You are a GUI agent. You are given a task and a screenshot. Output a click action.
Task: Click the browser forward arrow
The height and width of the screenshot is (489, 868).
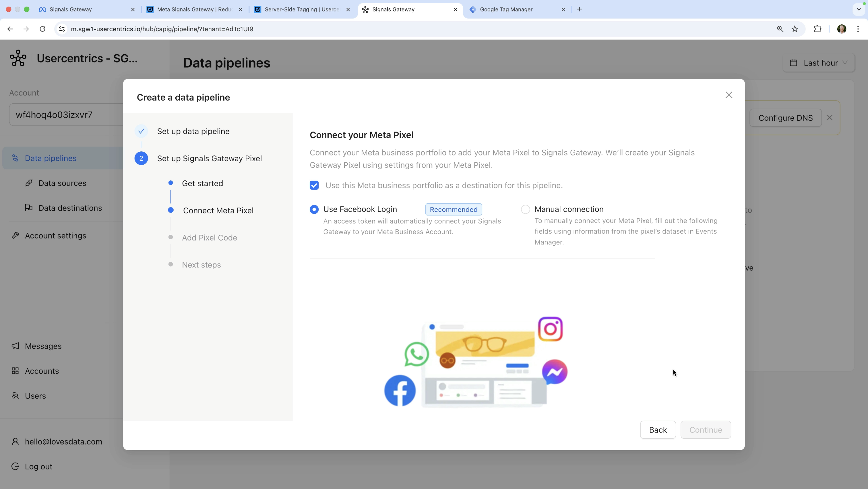click(x=26, y=29)
